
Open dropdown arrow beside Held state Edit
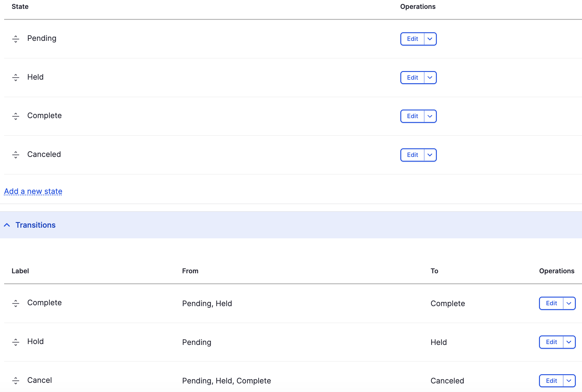point(430,78)
